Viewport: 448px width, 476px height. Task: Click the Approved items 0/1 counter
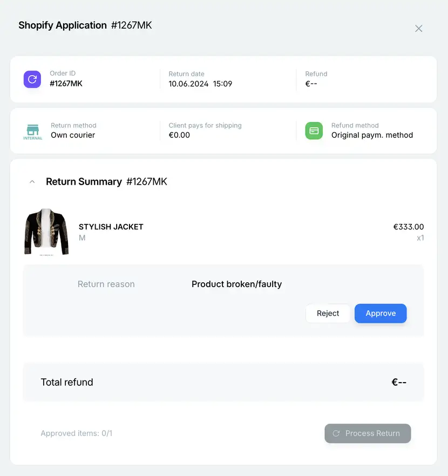click(77, 433)
